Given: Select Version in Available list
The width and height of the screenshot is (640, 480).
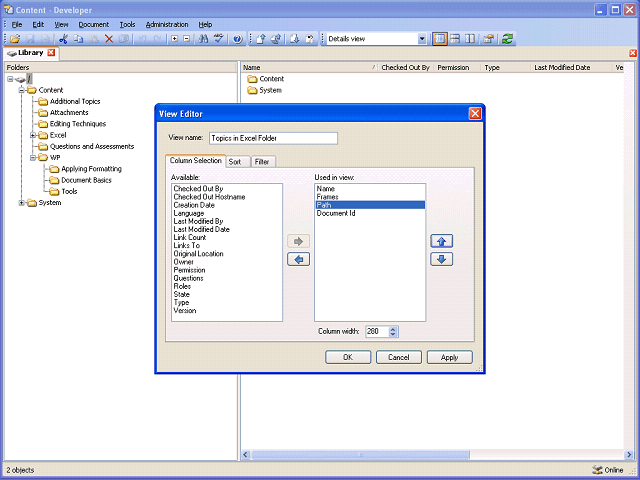Looking at the screenshot, I should pyautogui.click(x=184, y=310).
